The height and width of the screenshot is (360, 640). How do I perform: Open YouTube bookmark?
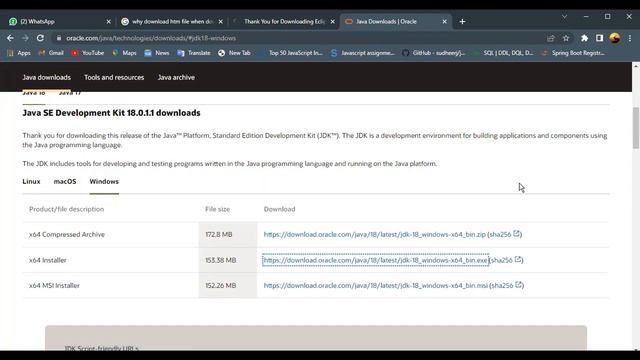pos(87,53)
